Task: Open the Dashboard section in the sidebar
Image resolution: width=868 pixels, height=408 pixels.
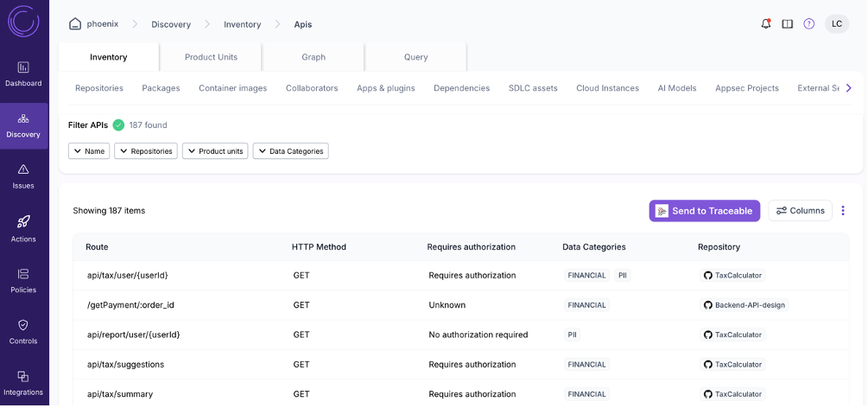Action: 23,75
